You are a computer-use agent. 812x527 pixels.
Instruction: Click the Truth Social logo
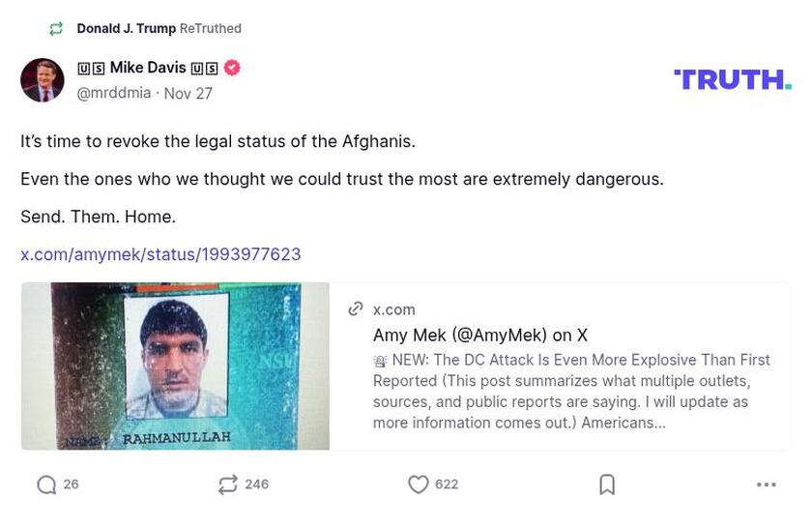pos(732,79)
